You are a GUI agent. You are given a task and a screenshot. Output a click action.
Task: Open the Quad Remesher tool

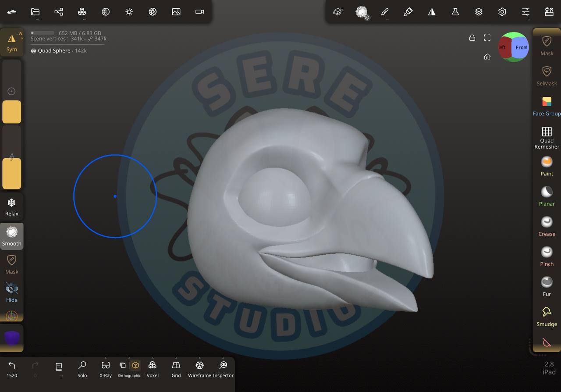point(547,137)
